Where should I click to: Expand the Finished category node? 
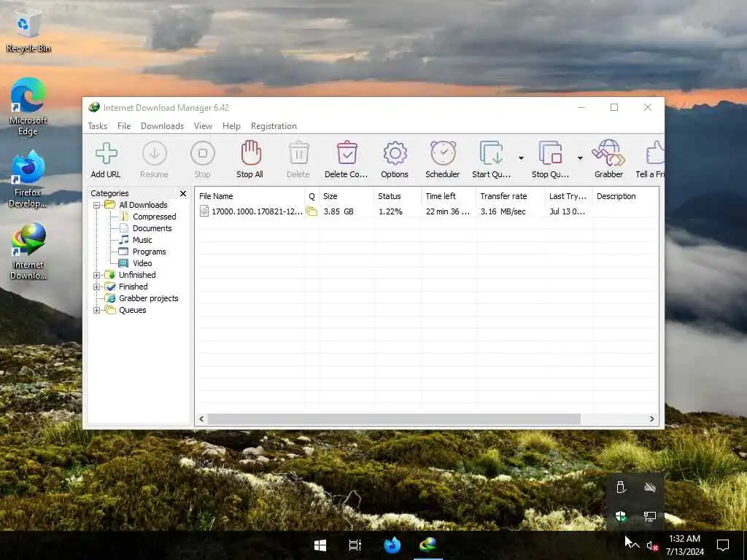coord(97,287)
